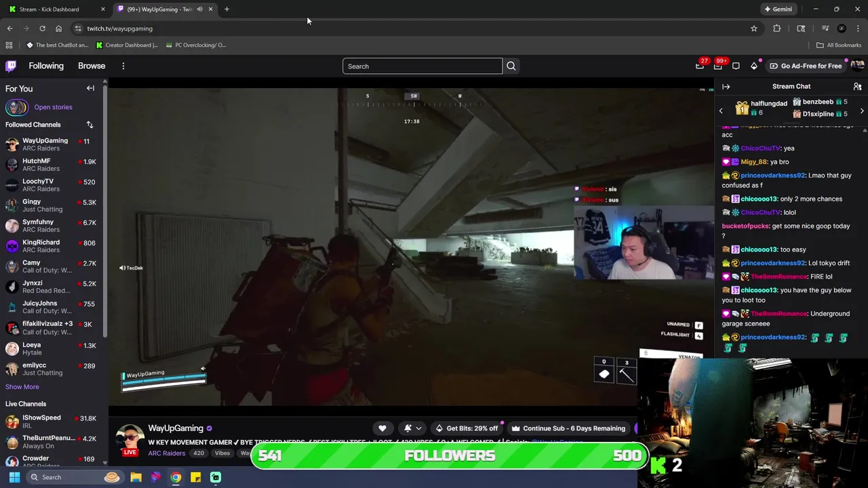This screenshot has height=488, width=868.
Task: Open the user avatar menu on Twitch
Action: [x=857, y=66]
